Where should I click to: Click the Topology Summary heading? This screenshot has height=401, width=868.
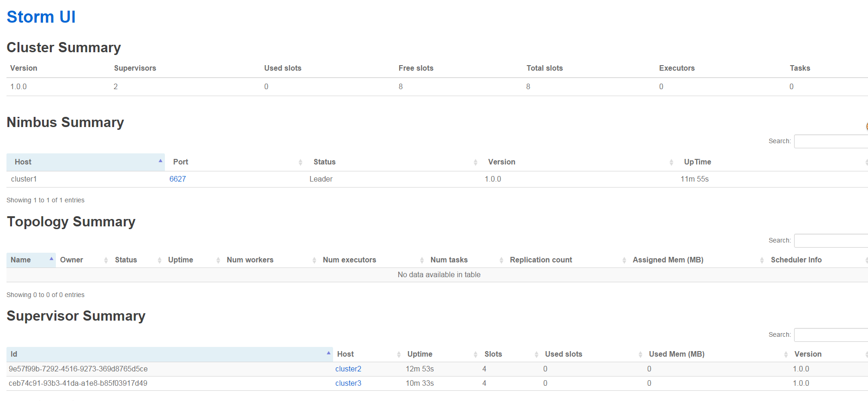(x=71, y=222)
